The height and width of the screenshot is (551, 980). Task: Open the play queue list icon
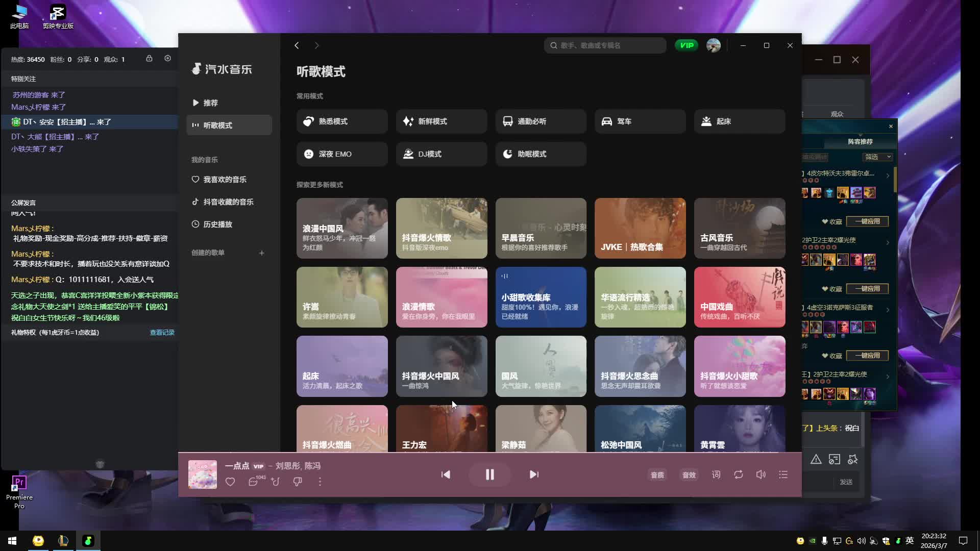pyautogui.click(x=783, y=475)
